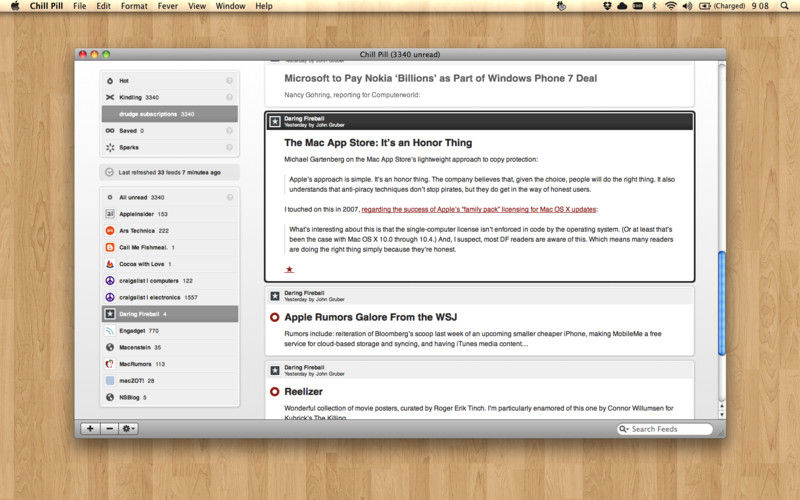Open the File menu
This screenshot has width=800, height=500.
point(80,6)
